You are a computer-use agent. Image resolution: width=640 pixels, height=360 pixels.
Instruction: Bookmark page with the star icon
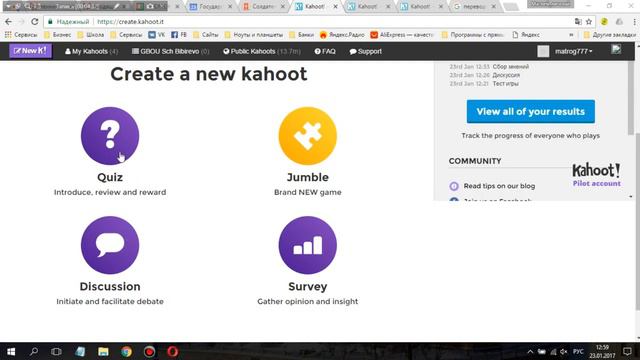(589, 22)
